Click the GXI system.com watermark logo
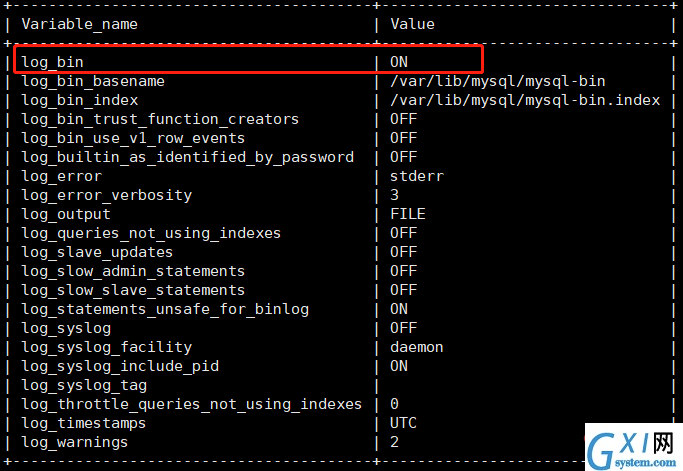Screen dimensions: 683x471 tap(634, 448)
